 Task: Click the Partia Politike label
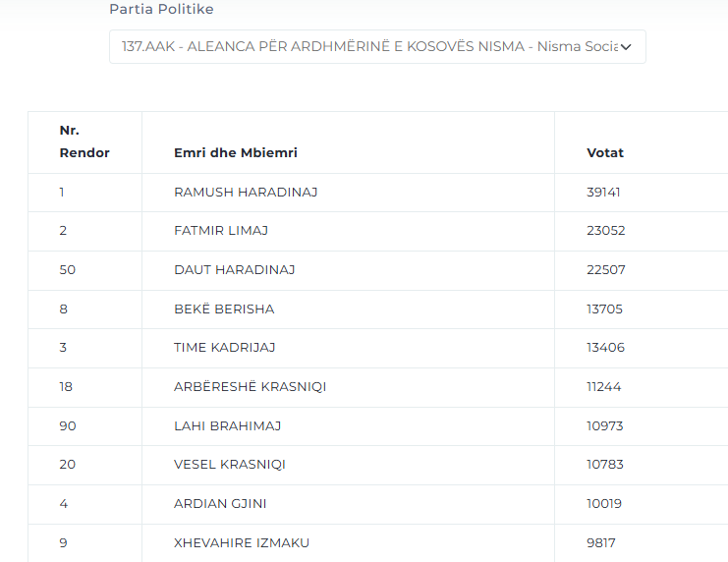[161, 9]
